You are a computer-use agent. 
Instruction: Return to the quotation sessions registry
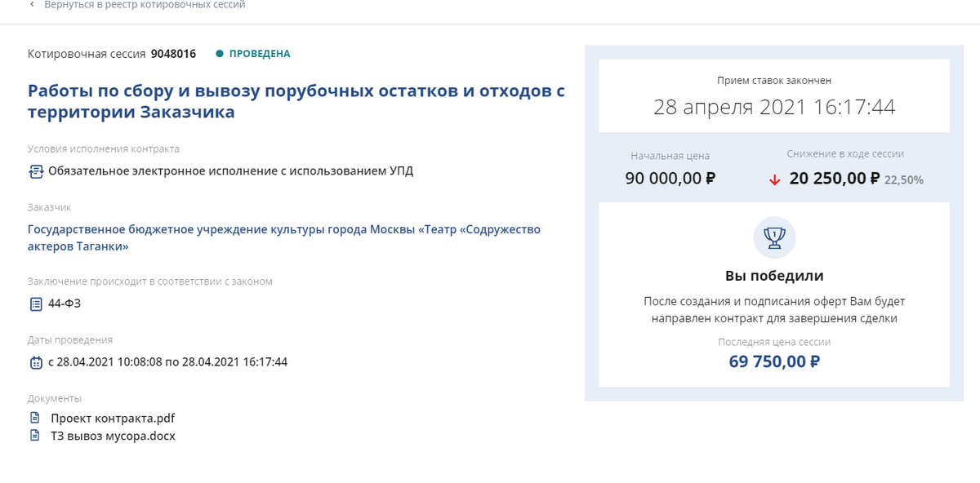(145, 5)
